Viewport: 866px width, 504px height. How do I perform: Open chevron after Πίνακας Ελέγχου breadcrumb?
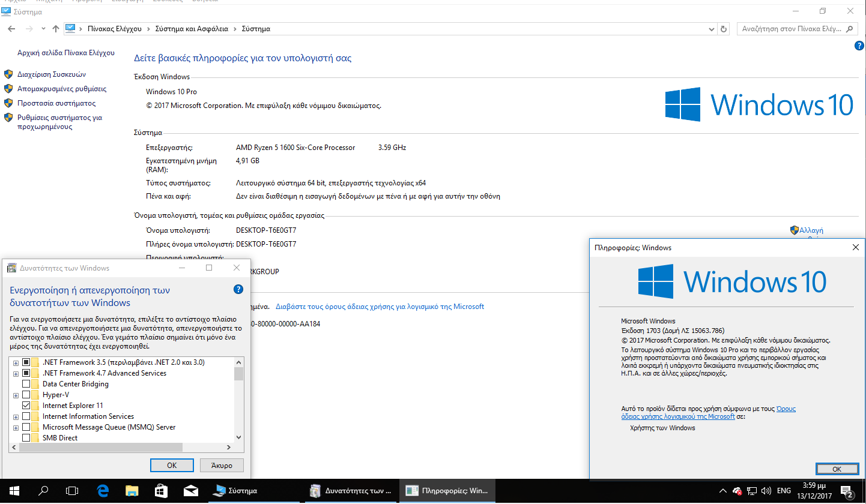148,29
